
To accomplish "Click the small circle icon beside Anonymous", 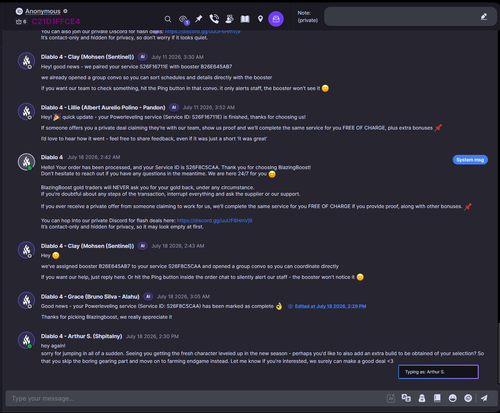I will 65,11.
